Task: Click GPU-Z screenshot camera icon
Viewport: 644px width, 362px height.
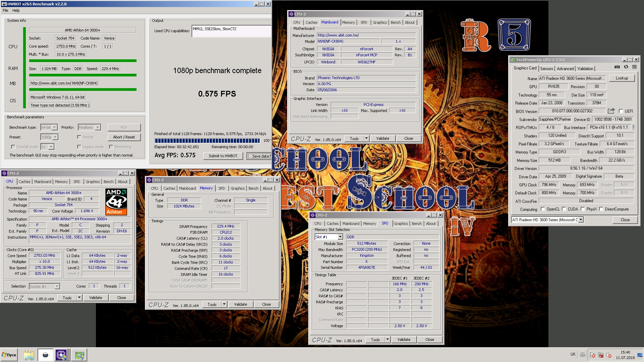Action: [x=617, y=67]
